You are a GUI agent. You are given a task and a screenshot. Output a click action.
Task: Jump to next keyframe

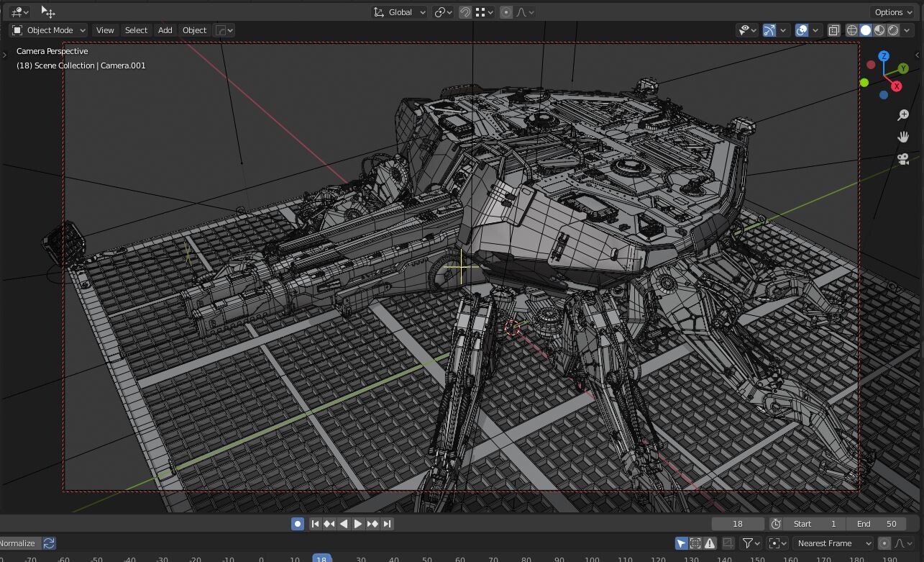(x=372, y=524)
